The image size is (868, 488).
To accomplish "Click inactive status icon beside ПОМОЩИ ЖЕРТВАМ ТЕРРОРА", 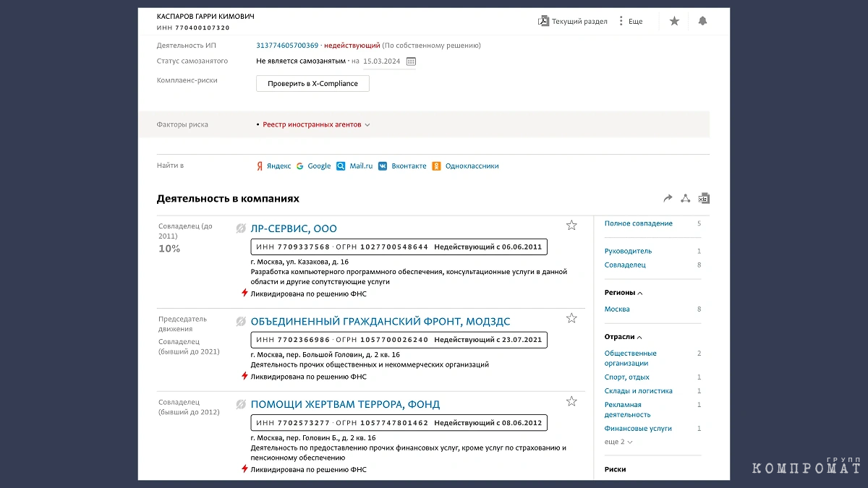I will (x=241, y=404).
